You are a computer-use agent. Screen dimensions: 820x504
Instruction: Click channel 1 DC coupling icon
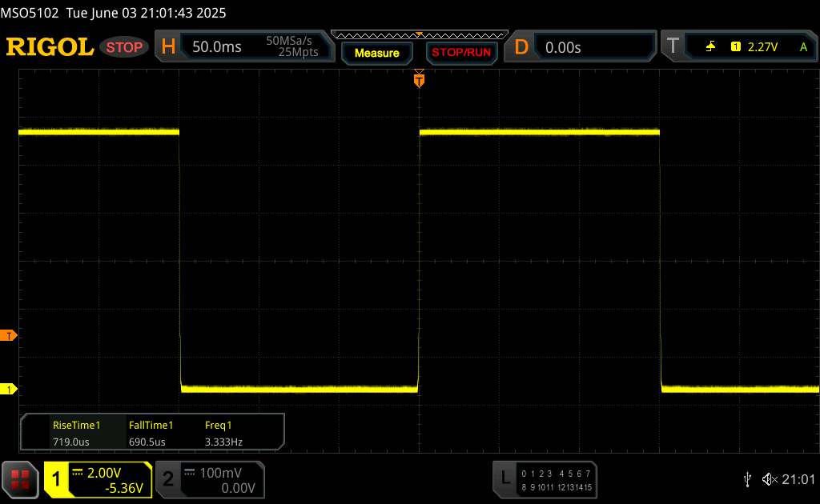[78, 473]
